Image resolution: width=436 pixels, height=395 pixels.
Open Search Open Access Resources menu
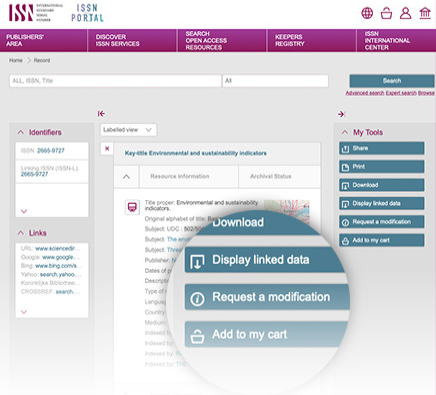(222, 40)
